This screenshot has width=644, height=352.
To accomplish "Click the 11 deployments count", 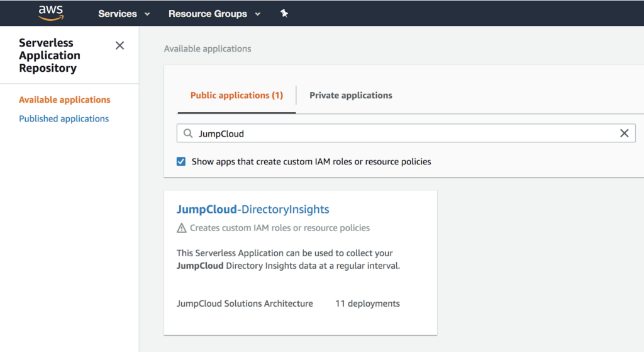I will [x=367, y=304].
